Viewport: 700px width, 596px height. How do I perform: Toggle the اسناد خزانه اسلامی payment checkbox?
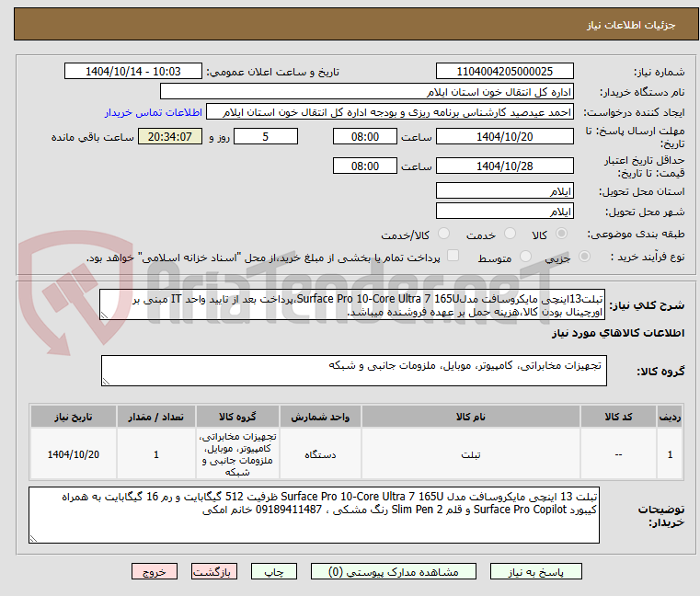[x=452, y=257]
